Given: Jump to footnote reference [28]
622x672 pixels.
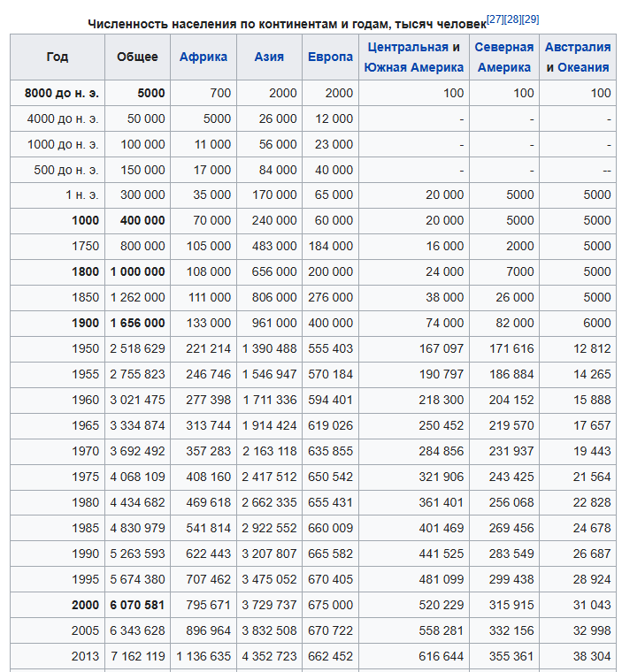Looking at the screenshot, I should (x=513, y=19).
